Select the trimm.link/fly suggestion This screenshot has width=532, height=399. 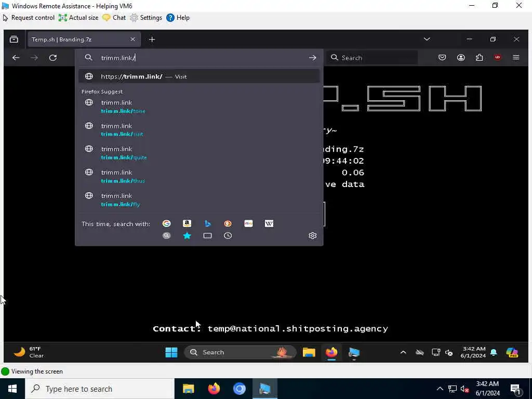(x=199, y=200)
